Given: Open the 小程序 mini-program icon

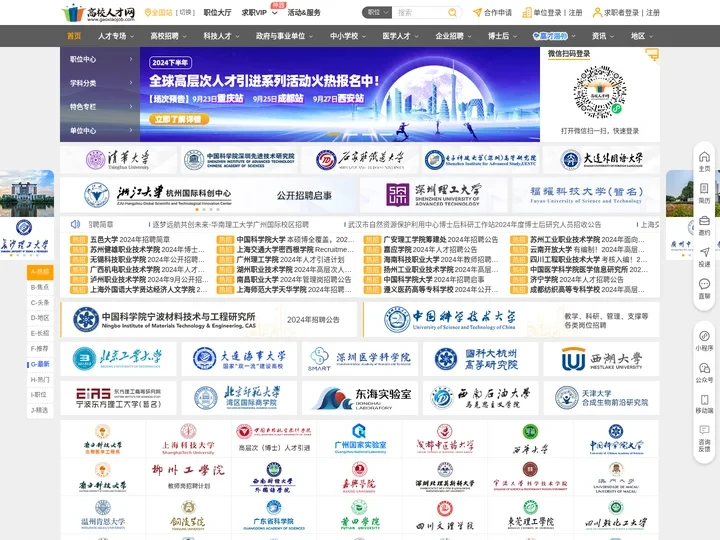Looking at the screenshot, I should (704, 336).
